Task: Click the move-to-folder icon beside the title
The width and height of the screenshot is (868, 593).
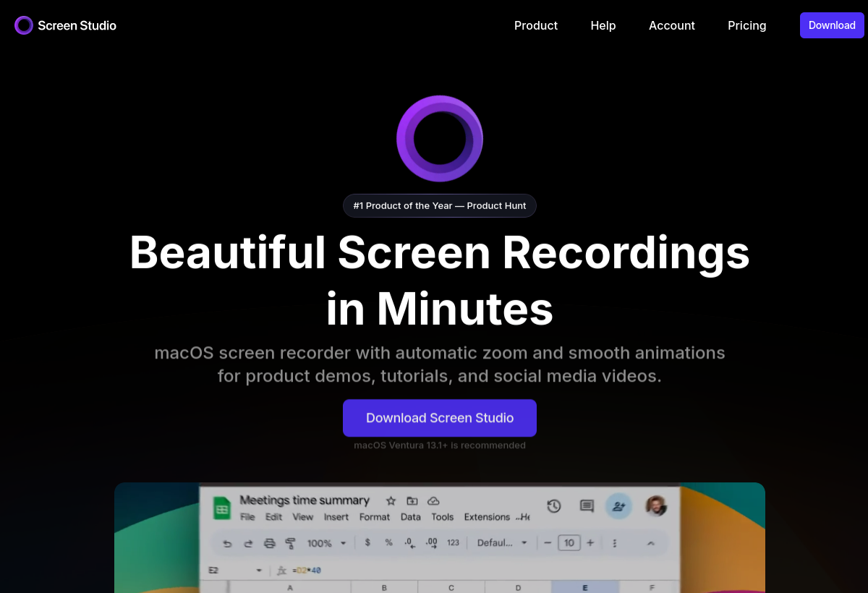Action: (412, 500)
